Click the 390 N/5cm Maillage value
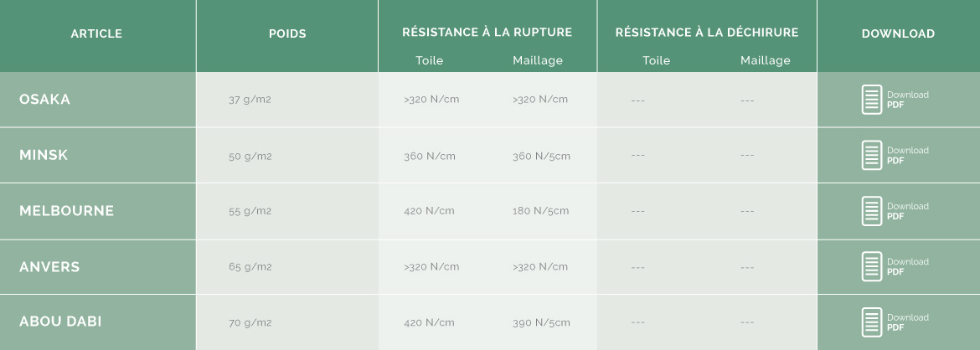 coord(541,322)
